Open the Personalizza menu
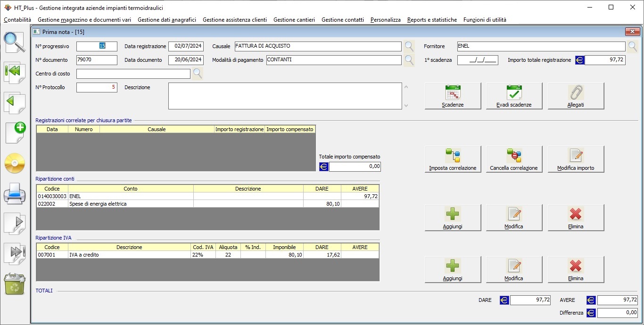This screenshot has width=644, height=325. coord(386,20)
